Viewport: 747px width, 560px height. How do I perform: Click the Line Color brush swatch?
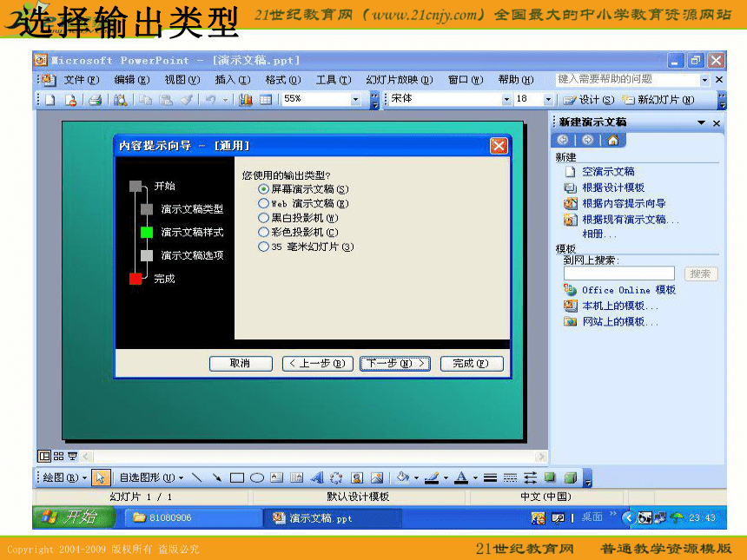432,478
